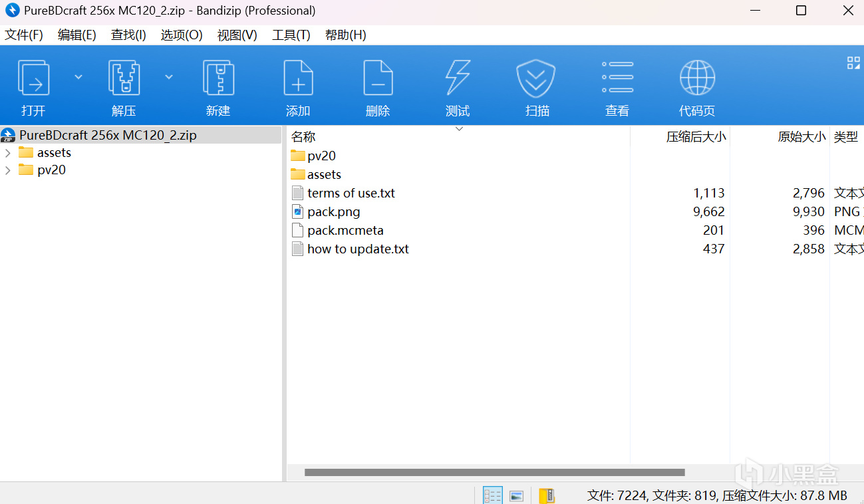Open the Find (查找) menu
This screenshot has height=504, width=864.
(128, 35)
